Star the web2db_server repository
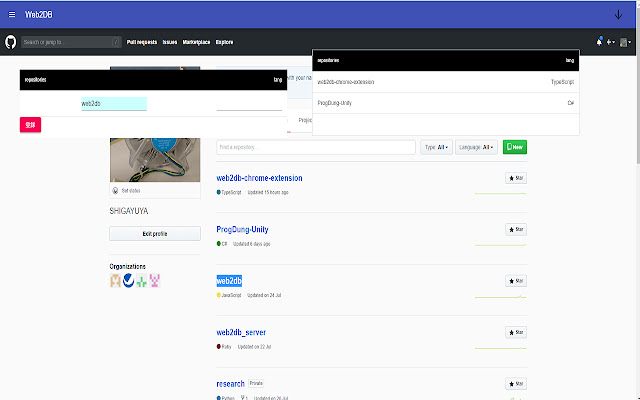Viewport: 640px width, 400px height. [x=516, y=332]
